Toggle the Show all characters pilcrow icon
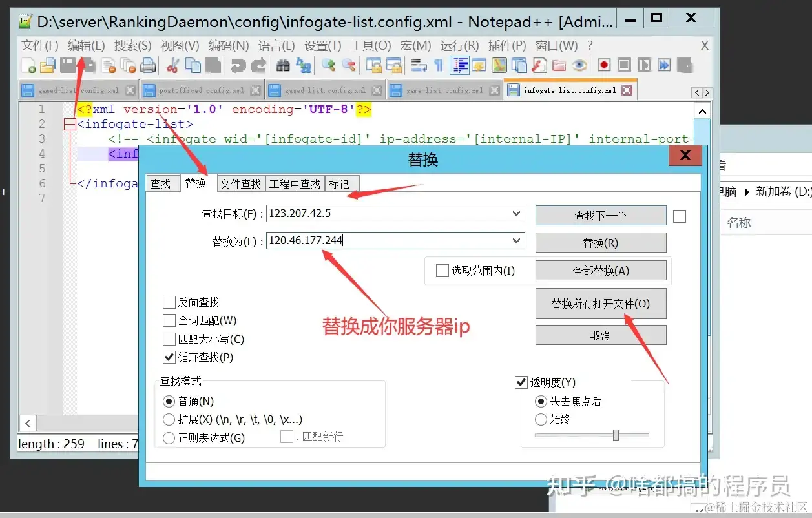 pyautogui.click(x=439, y=65)
